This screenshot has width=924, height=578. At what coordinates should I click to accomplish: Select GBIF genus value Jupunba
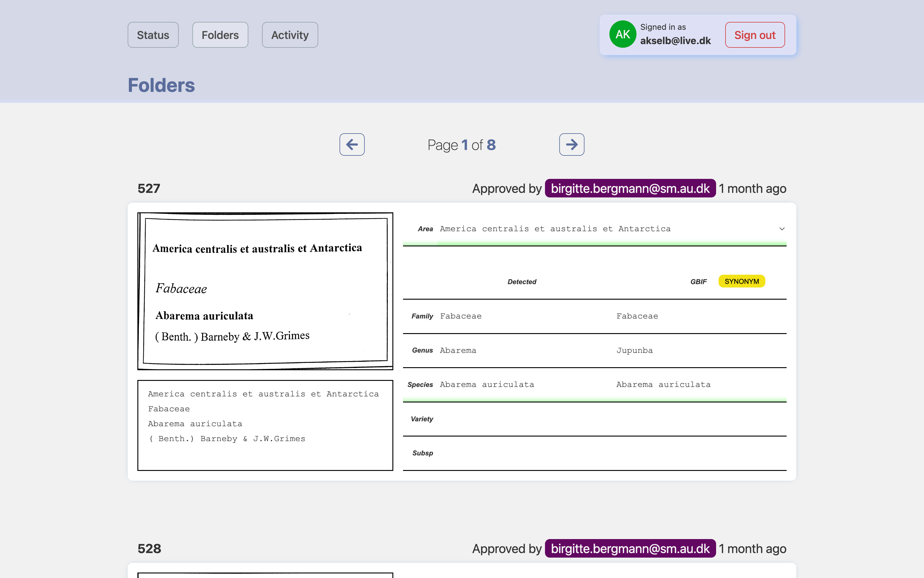[634, 350]
